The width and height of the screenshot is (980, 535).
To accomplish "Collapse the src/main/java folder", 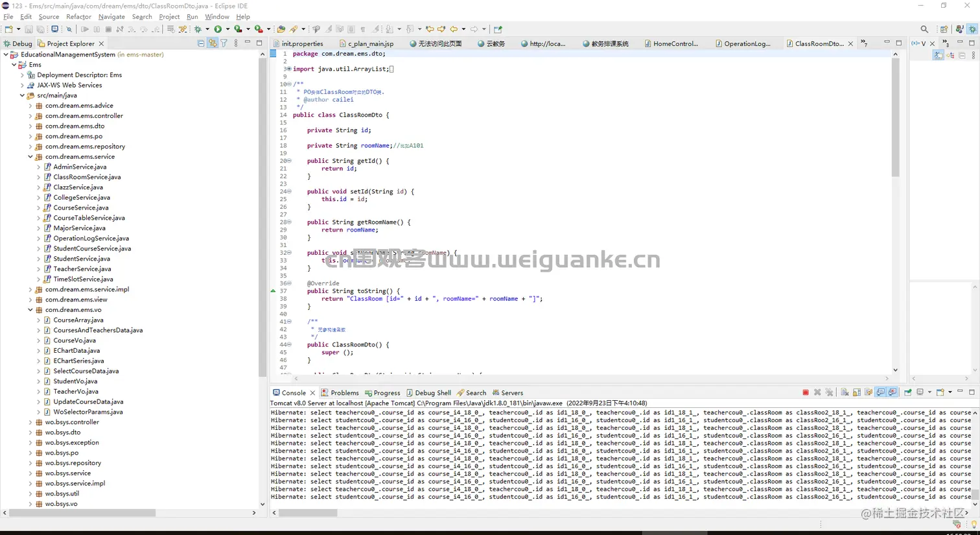I will [22, 95].
